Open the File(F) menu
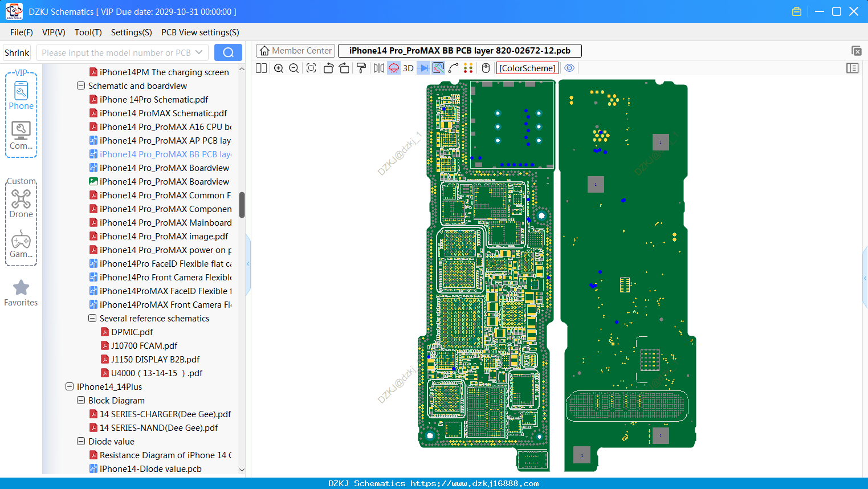Image resolution: width=868 pixels, height=489 pixels. coord(22,32)
